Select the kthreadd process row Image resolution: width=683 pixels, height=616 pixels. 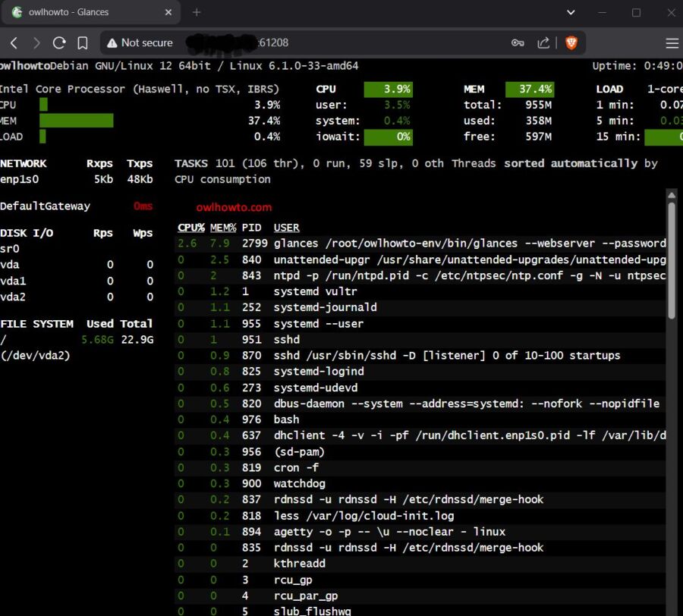(420, 564)
